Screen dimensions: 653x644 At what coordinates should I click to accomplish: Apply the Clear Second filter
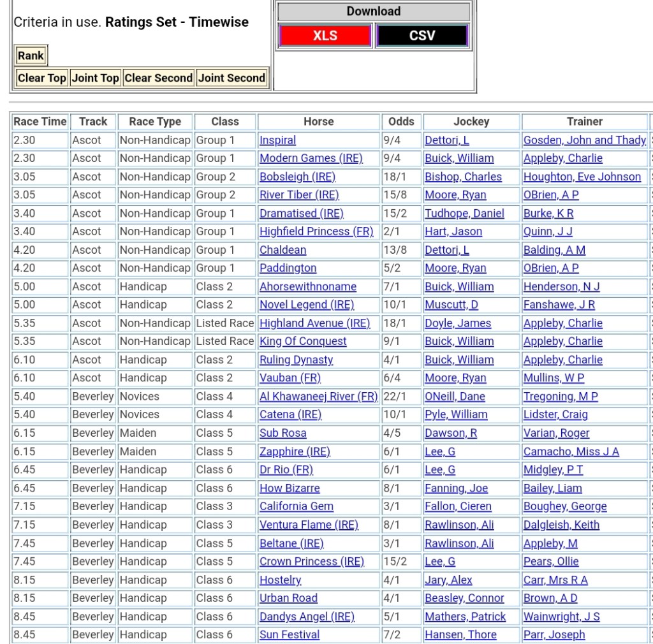(158, 78)
